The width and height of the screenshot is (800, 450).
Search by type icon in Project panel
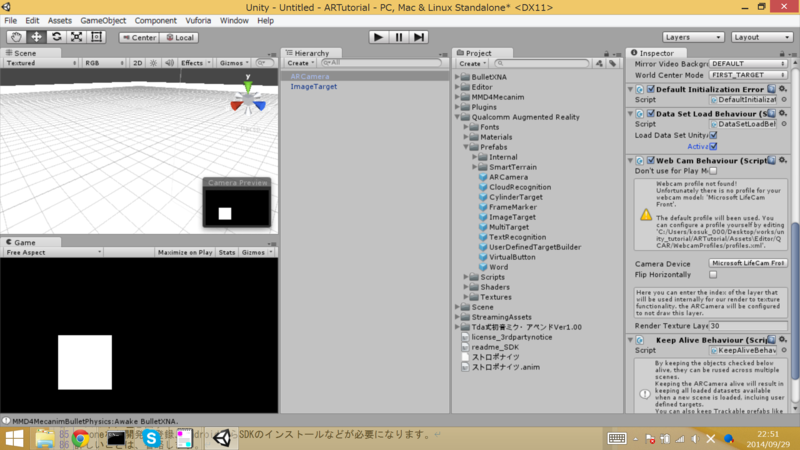coord(599,63)
